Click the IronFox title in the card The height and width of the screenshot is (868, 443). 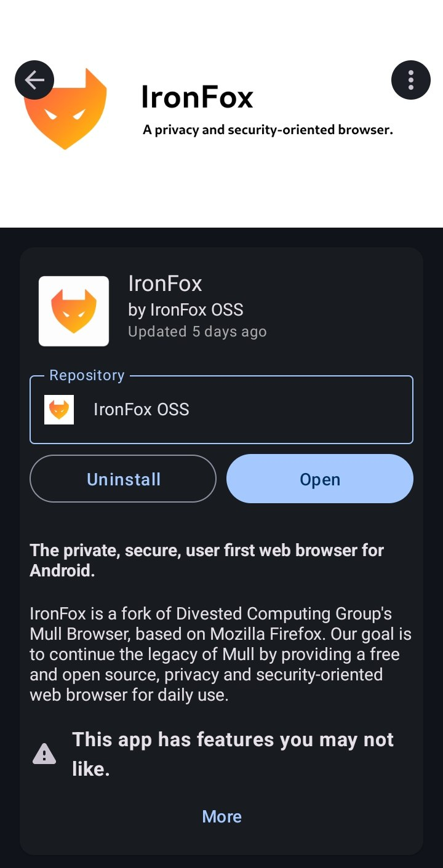pyautogui.click(x=165, y=284)
